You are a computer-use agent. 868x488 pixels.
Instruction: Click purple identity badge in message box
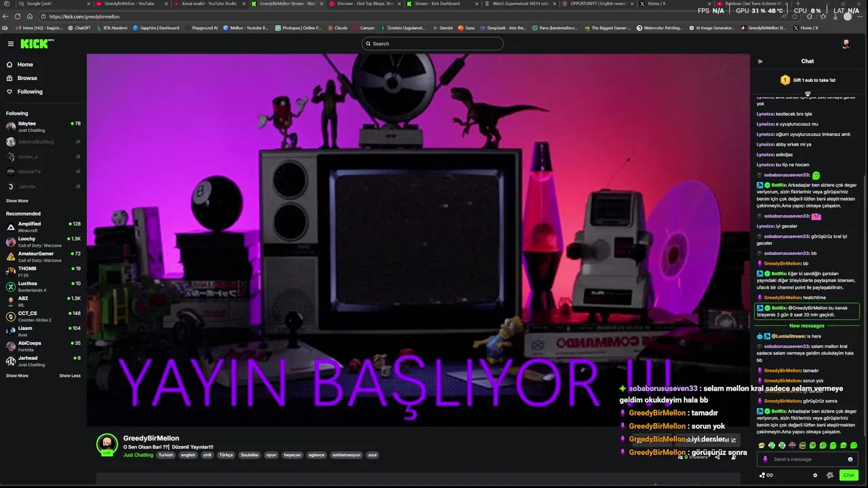[766, 459]
